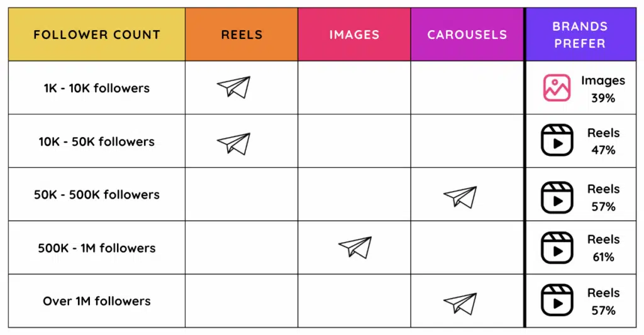This screenshot has width=644, height=335.
Task: Select the purple CAROUSELS column header
Action: (467, 35)
